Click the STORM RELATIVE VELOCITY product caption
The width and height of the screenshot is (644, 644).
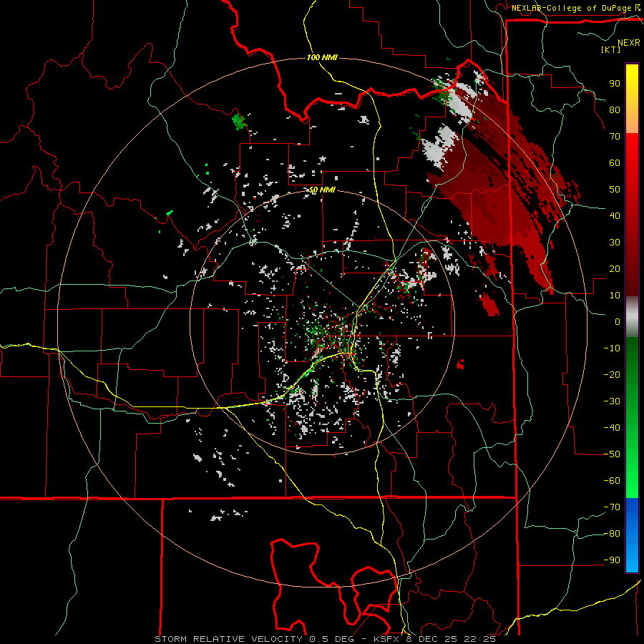tap(326, 639)
